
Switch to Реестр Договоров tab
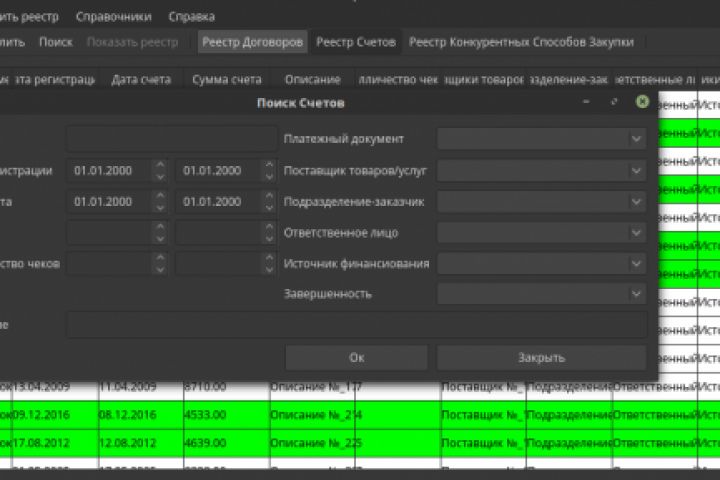pos(253,42)
